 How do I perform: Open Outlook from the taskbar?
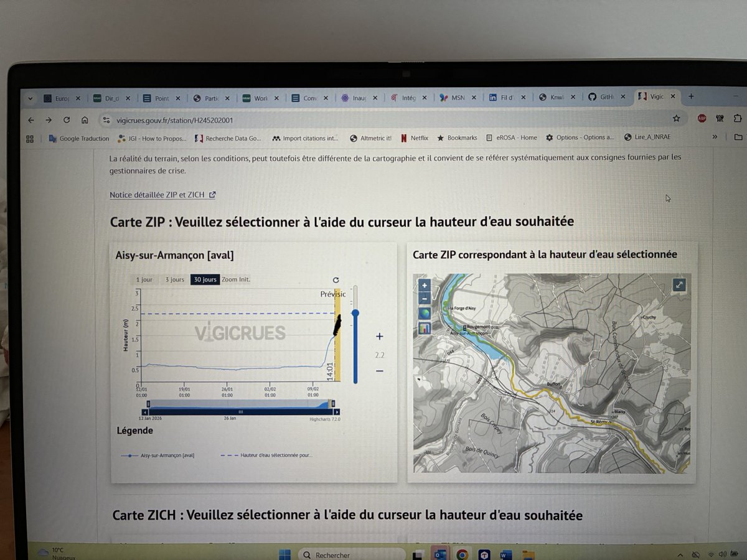tap(441, 554)
